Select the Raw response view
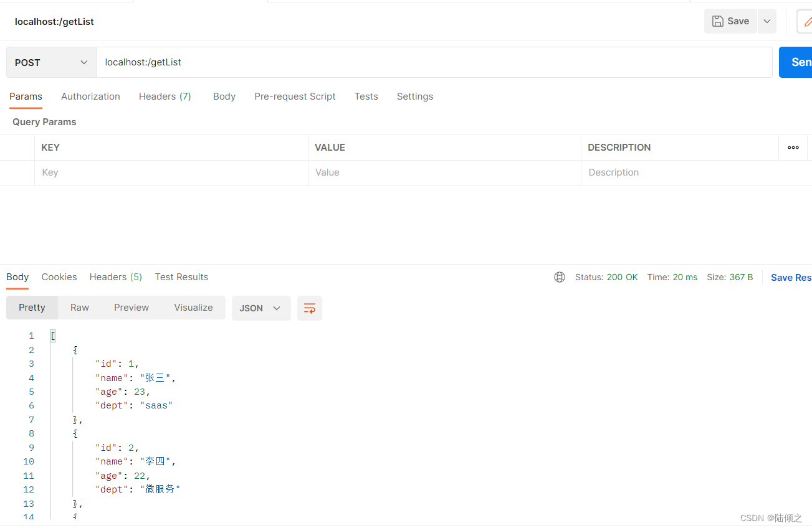The width and height of the screenshot is (812, 528). click(80, 308)
